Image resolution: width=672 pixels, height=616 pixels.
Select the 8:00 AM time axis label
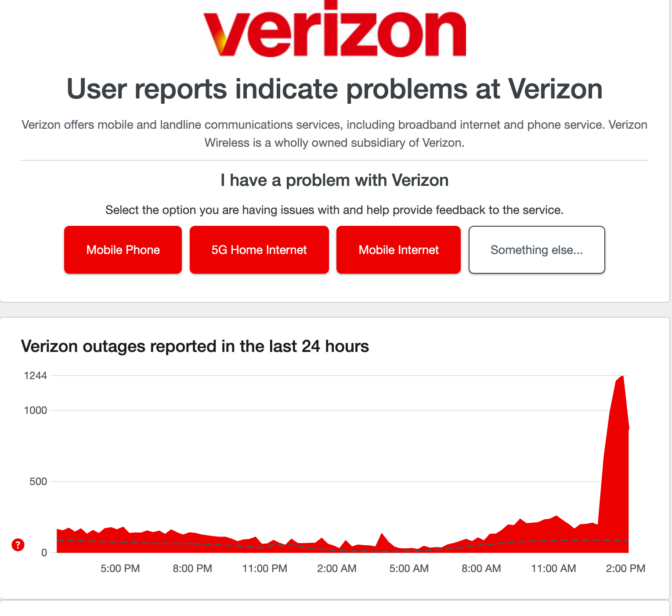[x=481, y=569]
